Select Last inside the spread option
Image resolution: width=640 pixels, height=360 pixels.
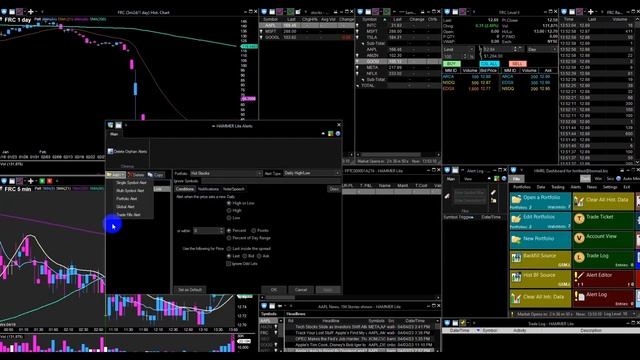(x=229, y=249)
